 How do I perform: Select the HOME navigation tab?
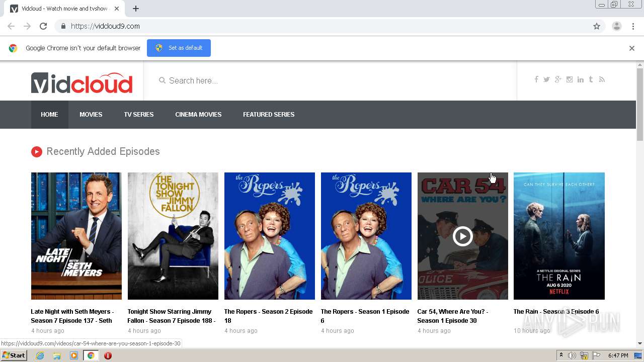(x=49, y=115)
